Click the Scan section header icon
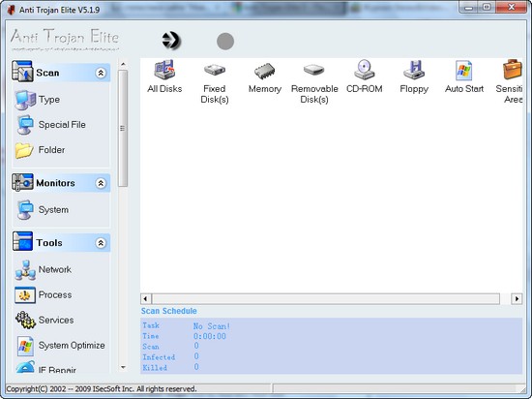 pyautogui.click(x=22, y=72)
